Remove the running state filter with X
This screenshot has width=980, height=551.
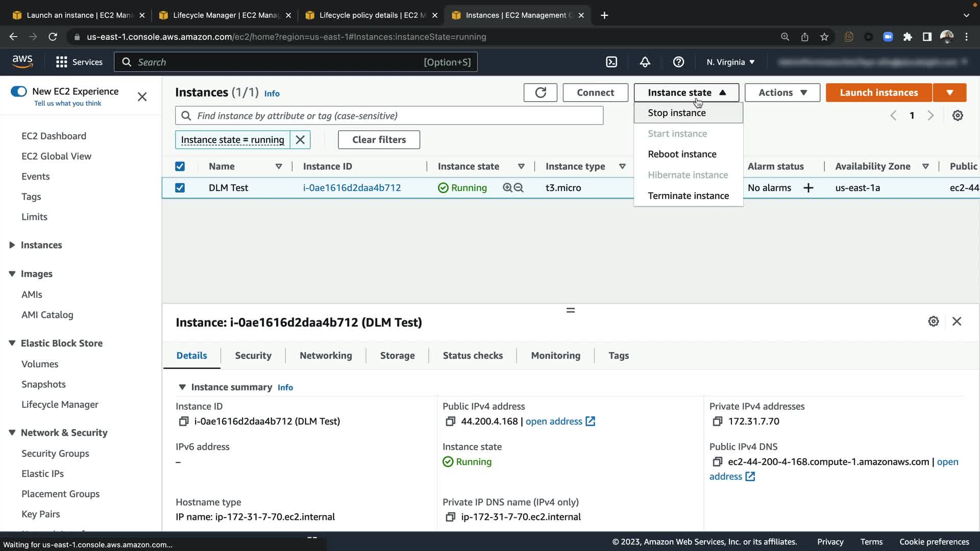[300, 140]
